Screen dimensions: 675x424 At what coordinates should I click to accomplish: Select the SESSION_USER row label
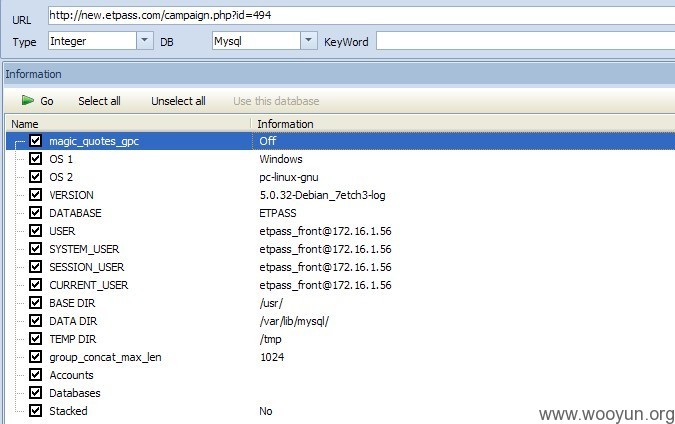click(87, 267)
